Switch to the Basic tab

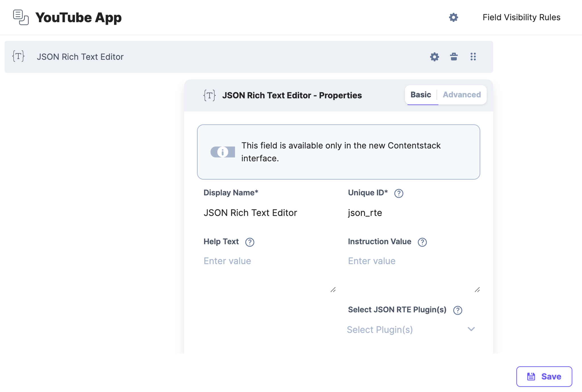(421, 95)
